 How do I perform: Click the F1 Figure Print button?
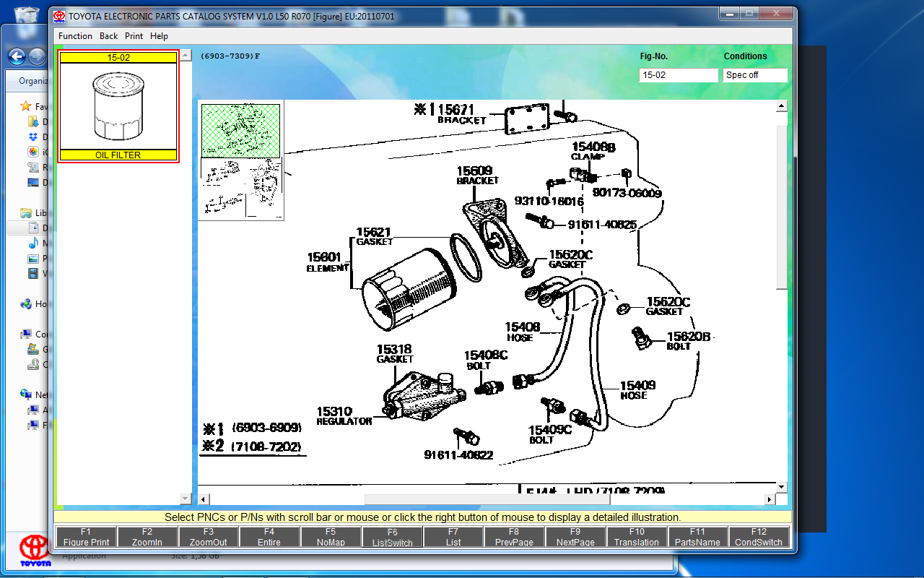click(86, 537)
